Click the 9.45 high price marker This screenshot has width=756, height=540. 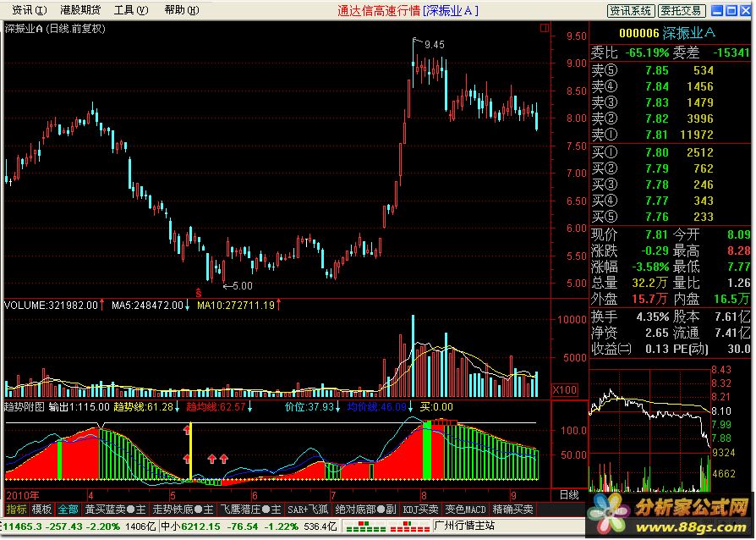pos(435,45)
